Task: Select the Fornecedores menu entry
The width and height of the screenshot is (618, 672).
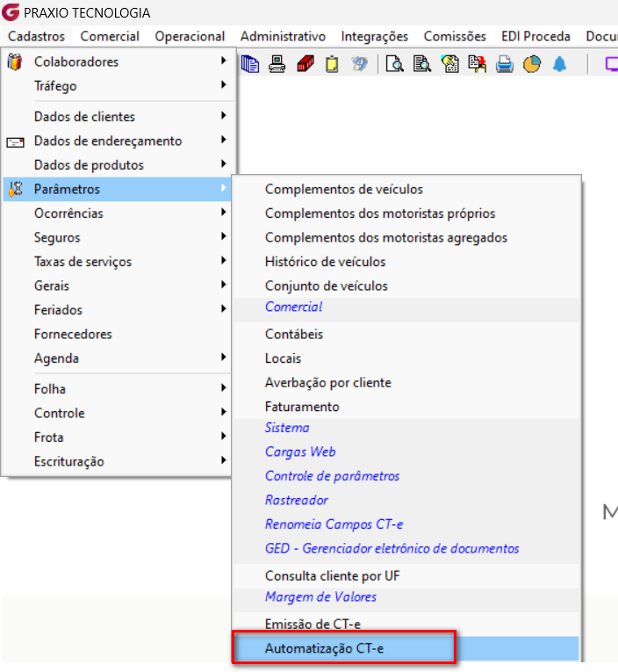Action: point(117,334)
